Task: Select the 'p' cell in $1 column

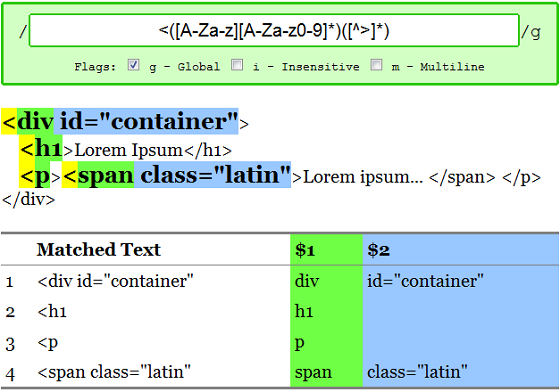Action: click(x=326, y=342)
